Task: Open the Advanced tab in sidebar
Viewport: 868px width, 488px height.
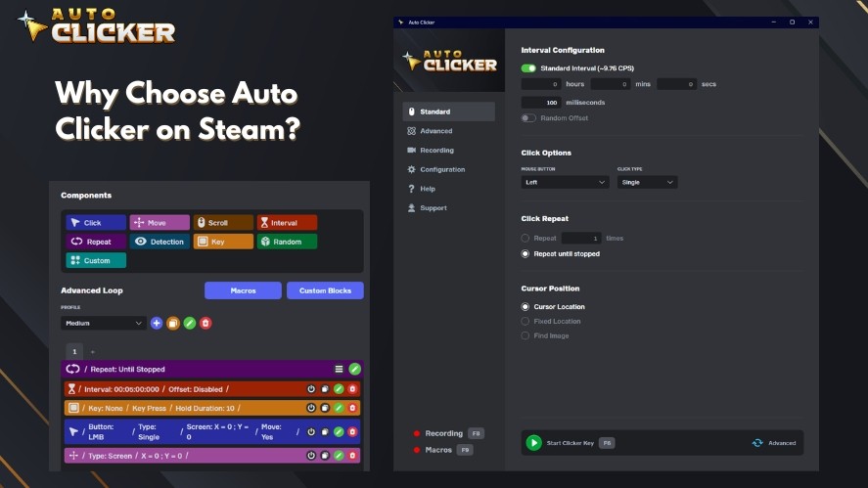Action: (449, 131)
